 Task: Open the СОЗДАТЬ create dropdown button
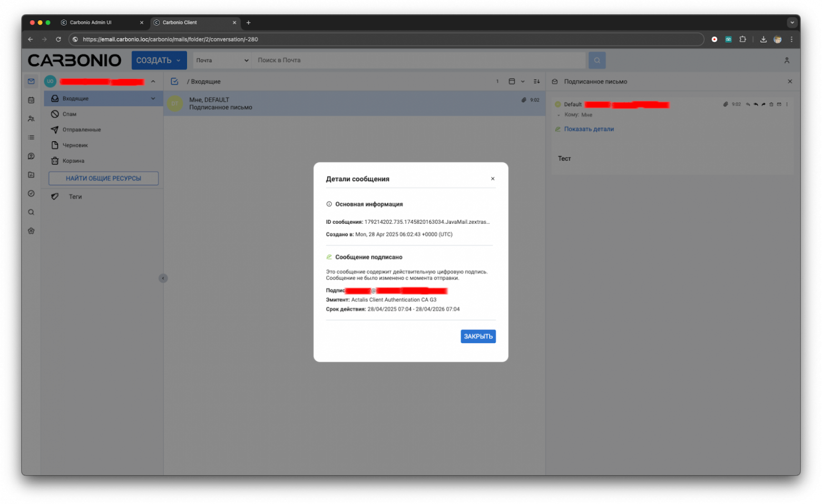(159, 61)
